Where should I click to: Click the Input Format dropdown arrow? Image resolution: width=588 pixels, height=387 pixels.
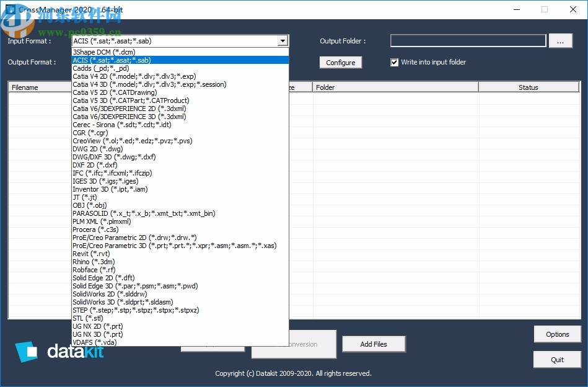[x=283, y=40]
